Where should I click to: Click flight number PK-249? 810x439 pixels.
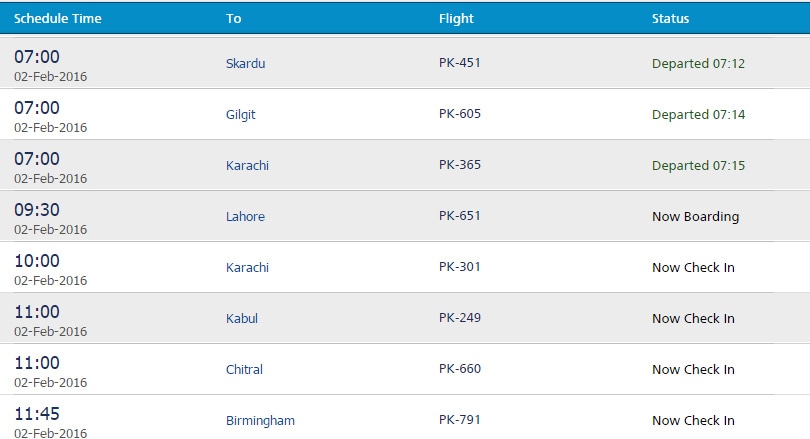pos(459,318)
